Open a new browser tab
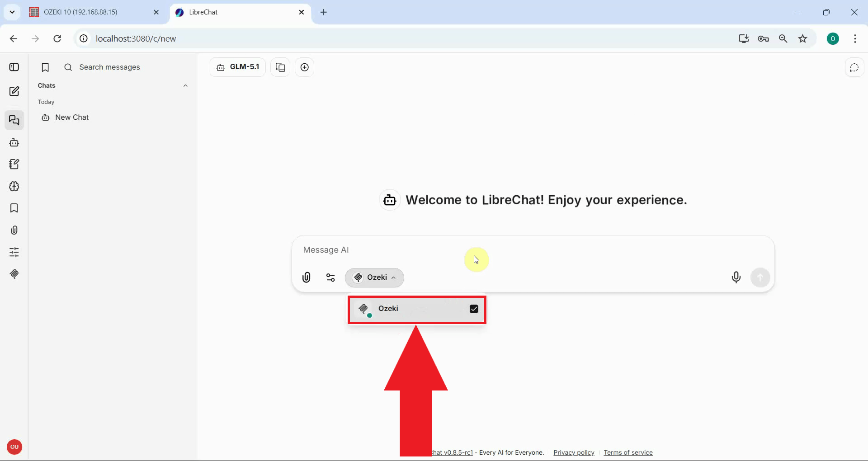 [324, 12]
